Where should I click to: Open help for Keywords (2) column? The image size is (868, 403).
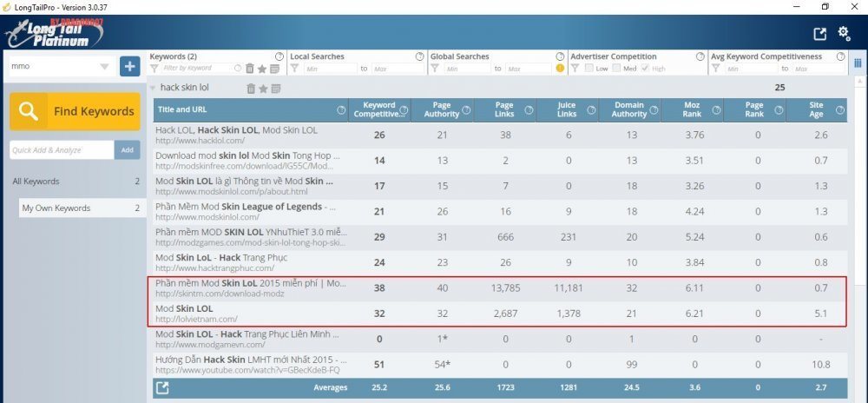(x=279, y=56)
